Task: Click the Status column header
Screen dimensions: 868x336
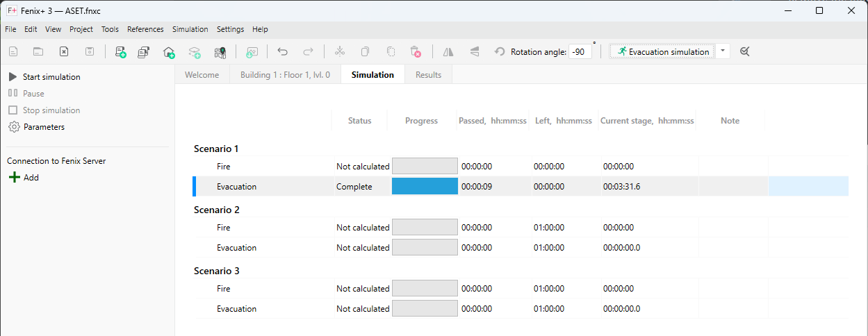Action: coord(360,121)
